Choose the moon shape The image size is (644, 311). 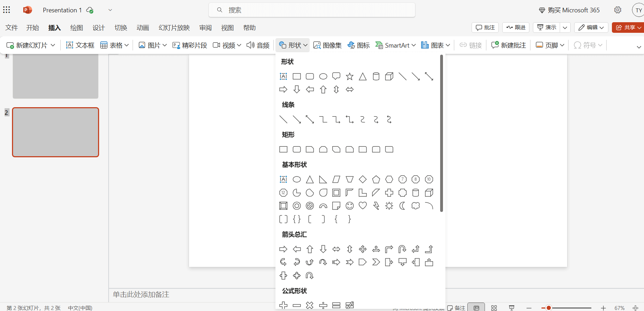point(402,206)
